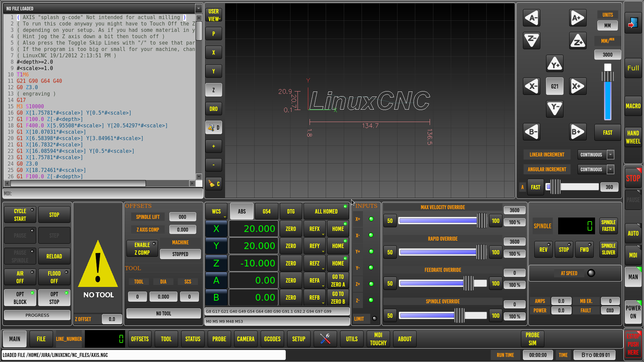Viewport: 644px width, 362px height.
Task: Toggle the ESTOP push here button
Action: (633, 344)
